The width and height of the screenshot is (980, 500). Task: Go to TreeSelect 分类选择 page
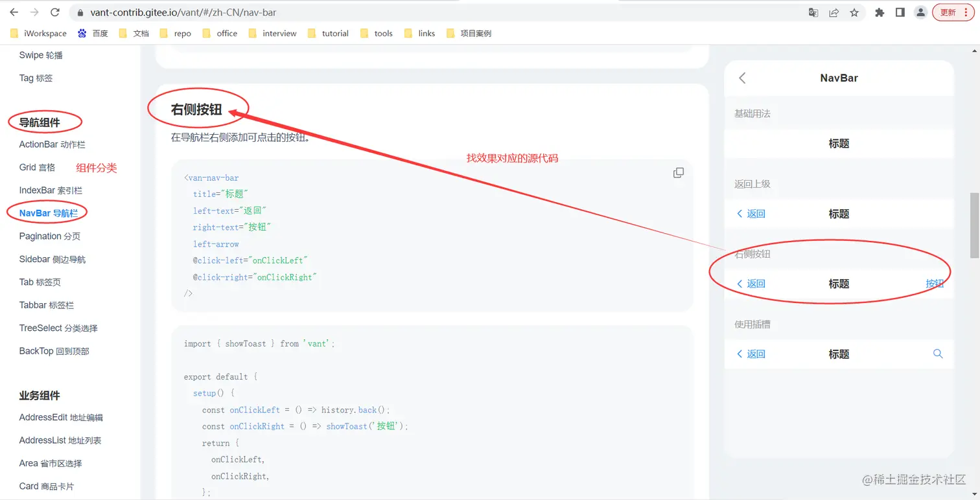(58, 328)
